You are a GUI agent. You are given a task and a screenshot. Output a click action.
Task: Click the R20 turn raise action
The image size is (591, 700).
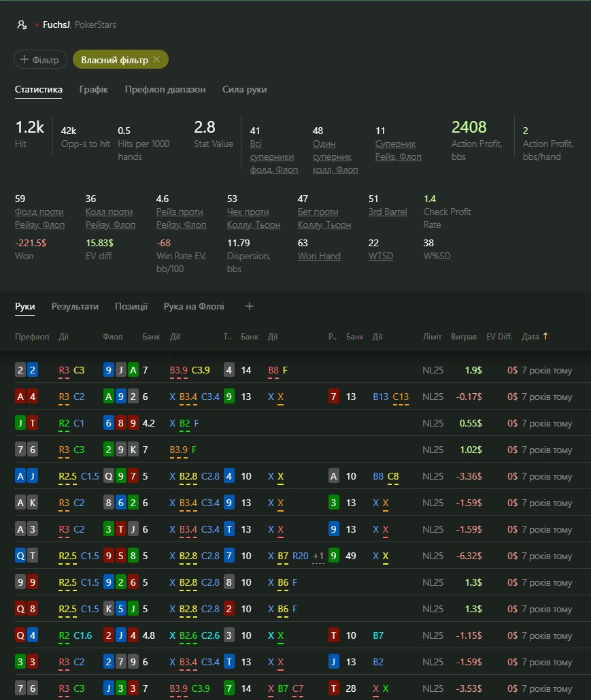301,556
